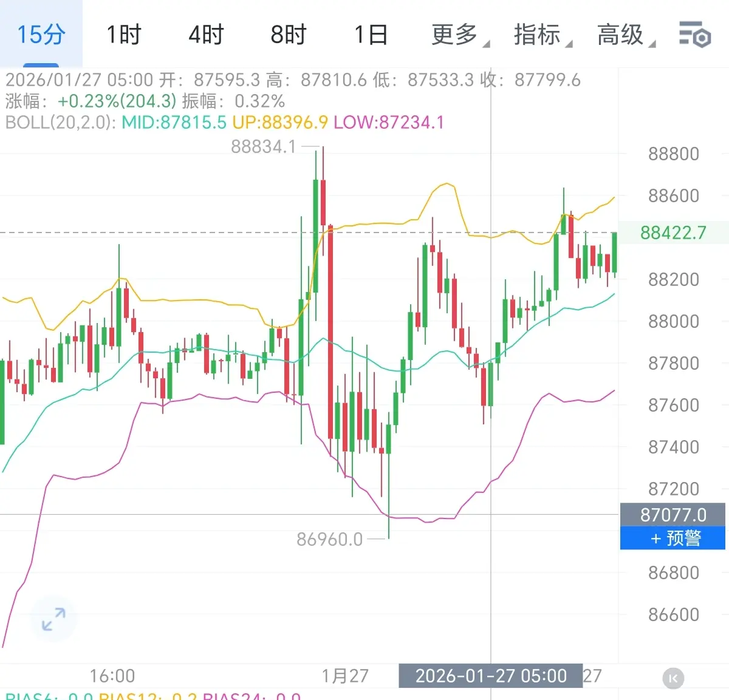
Task: Click the 87400 price axis label
Action: [674, 447]
